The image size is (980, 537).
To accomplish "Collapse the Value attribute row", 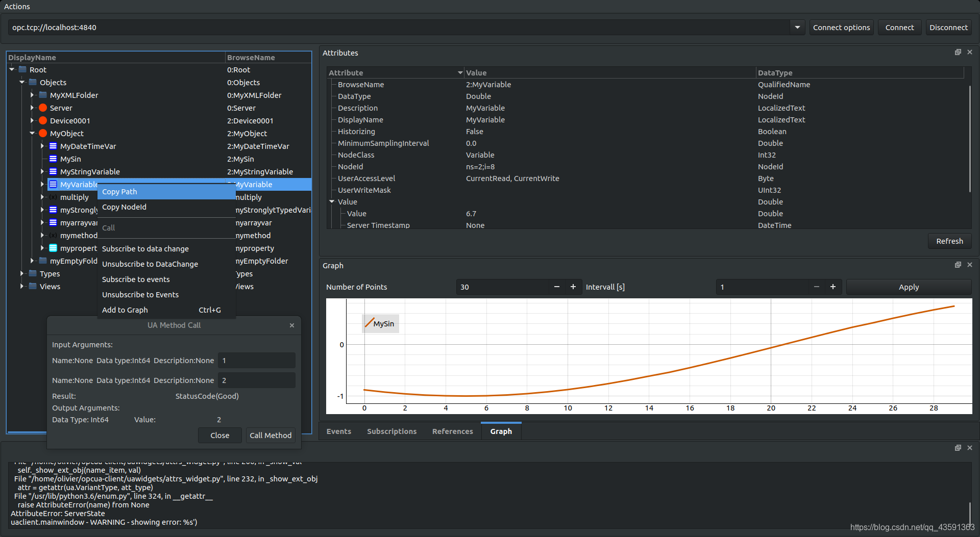I will pyautogui.click(x=332, y=201).
